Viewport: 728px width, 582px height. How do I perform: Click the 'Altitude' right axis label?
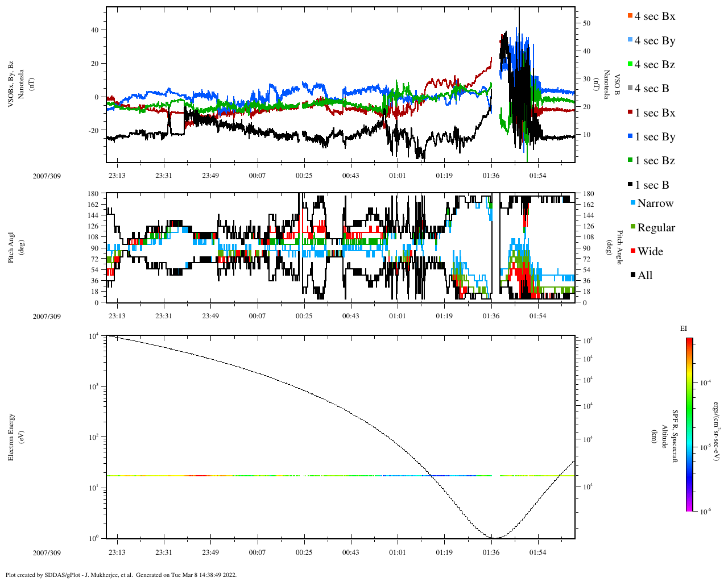[x=664, y=436]
